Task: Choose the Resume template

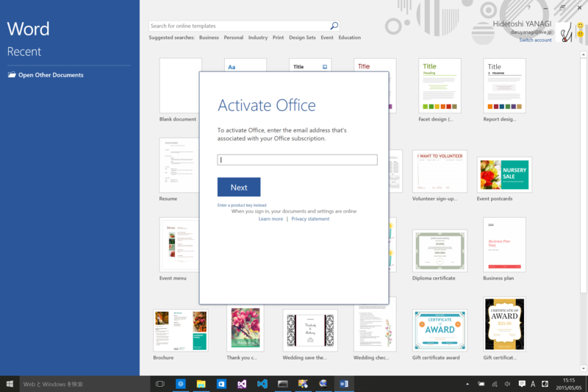Action: [179, 165]
